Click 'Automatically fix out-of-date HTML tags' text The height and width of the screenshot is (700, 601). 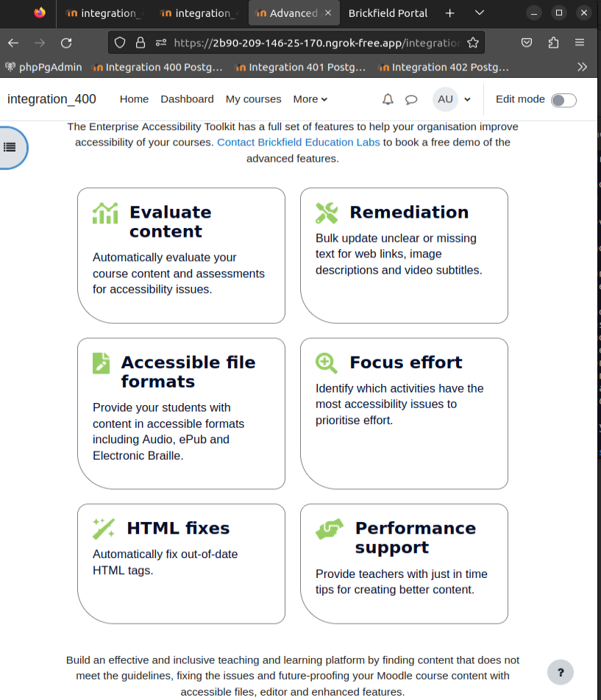click(166, 562)
